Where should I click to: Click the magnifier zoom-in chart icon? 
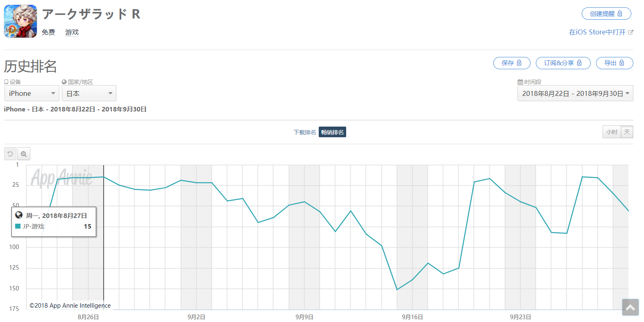24,154
